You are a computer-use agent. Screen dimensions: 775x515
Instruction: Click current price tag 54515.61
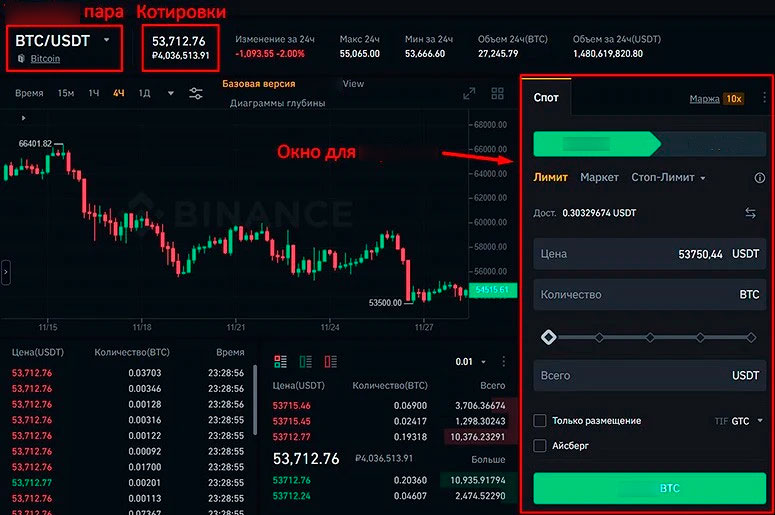[492, 290]
